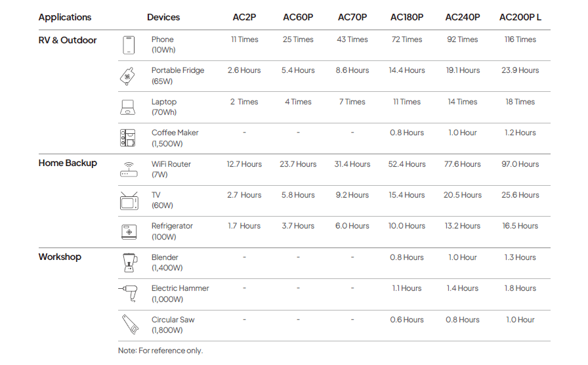Click the WiFi router icon
Image resolution: width=588 pixels, height=365 pixels.
(x=129, y=169)
